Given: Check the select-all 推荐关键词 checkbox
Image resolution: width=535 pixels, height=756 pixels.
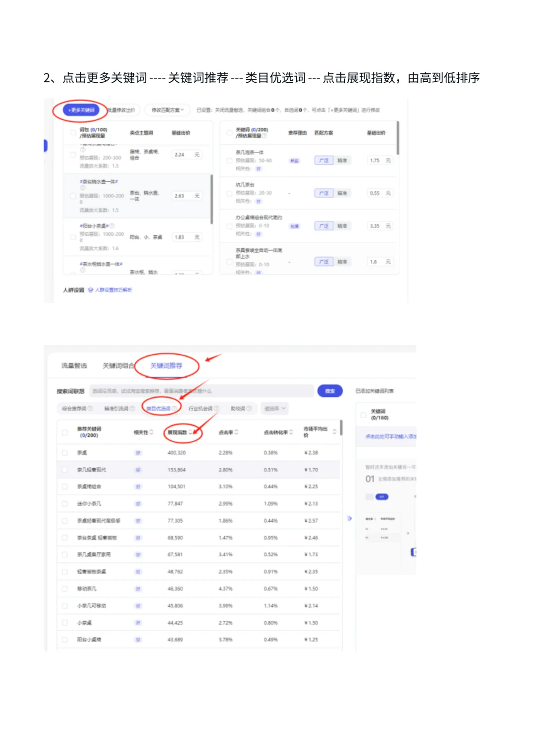Looking at the screenshot, I should [65, 432].
